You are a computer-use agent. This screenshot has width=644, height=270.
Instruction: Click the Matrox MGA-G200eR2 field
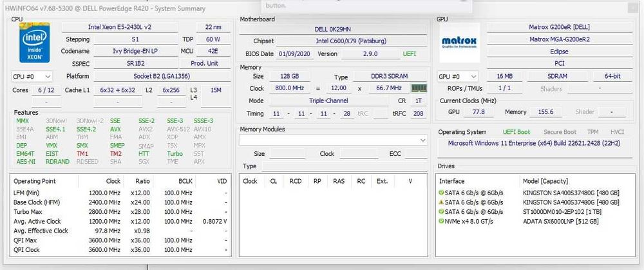point(560,39)
